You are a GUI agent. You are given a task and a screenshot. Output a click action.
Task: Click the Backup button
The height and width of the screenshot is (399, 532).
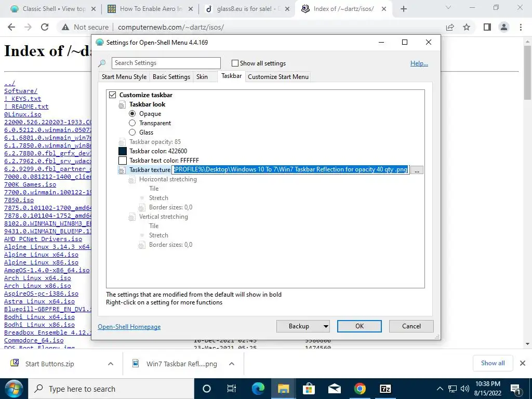pos(299,326)
